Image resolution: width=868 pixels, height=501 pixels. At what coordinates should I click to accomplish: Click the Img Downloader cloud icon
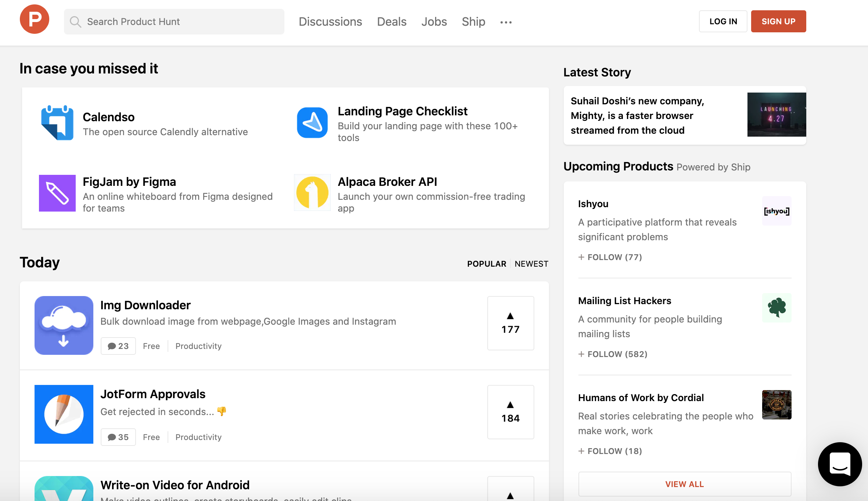click(64, 325)
